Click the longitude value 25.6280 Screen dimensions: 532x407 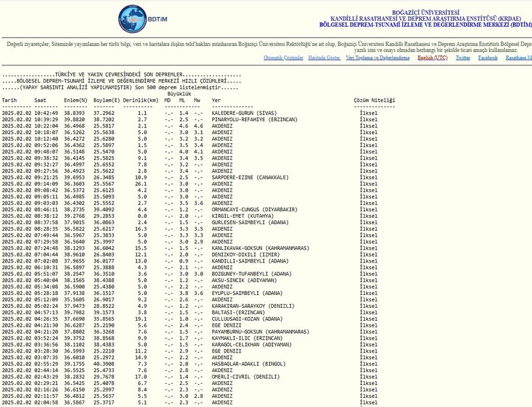click(x=104, y=139)
